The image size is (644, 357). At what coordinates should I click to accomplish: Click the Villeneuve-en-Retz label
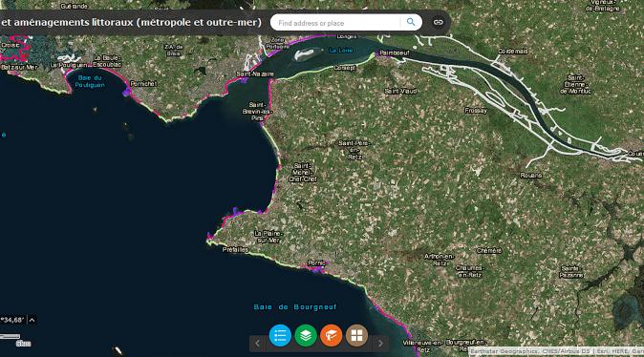click(x=422, y=346)
